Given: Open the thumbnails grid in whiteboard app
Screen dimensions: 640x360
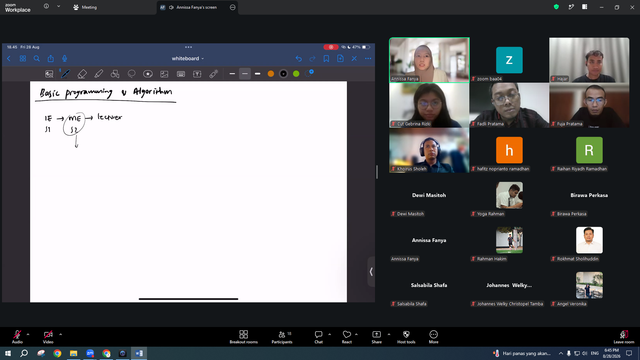Looking at the screenshot, I should tap(23, 59).
